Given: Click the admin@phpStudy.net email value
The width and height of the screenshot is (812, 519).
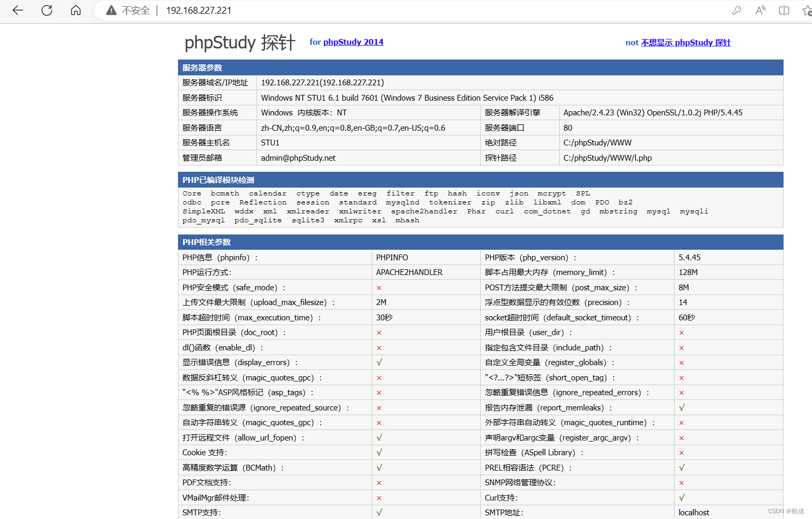Looking at the screenshot, I should pos(298,158).
